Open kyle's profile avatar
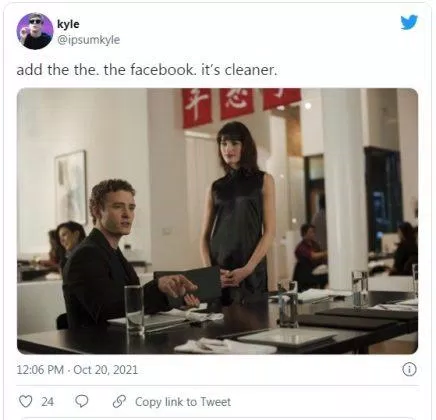The height and width of the screenshot is (420, 436). [x=35, y=31]
